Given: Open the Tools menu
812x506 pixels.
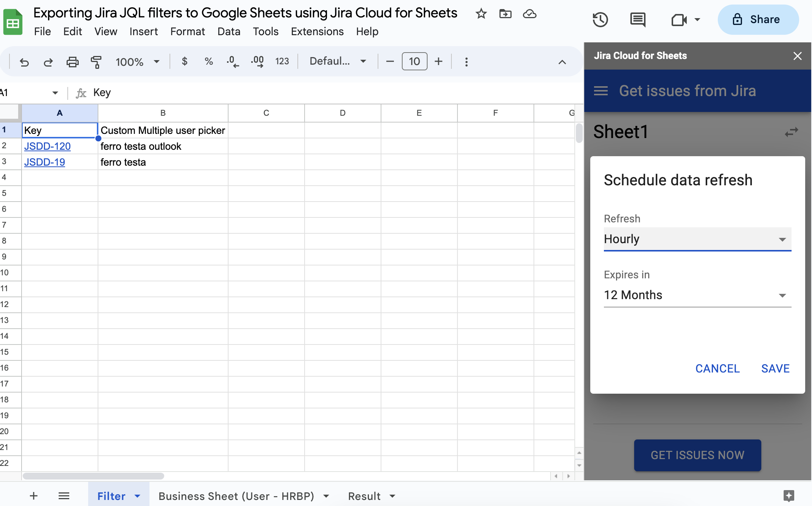Looking at the screenshot, I should (x=266, y=31).
